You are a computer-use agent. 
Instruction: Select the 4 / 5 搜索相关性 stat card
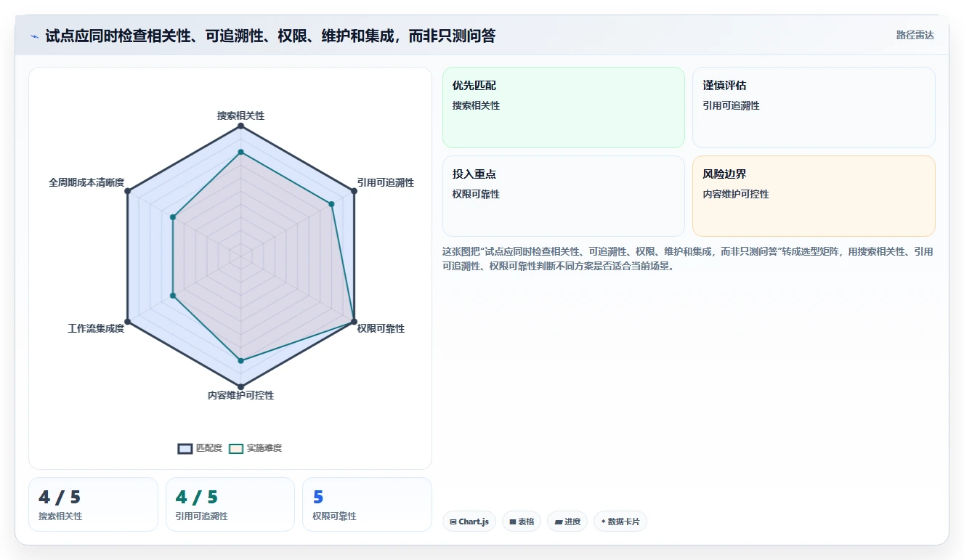(93, 504)
